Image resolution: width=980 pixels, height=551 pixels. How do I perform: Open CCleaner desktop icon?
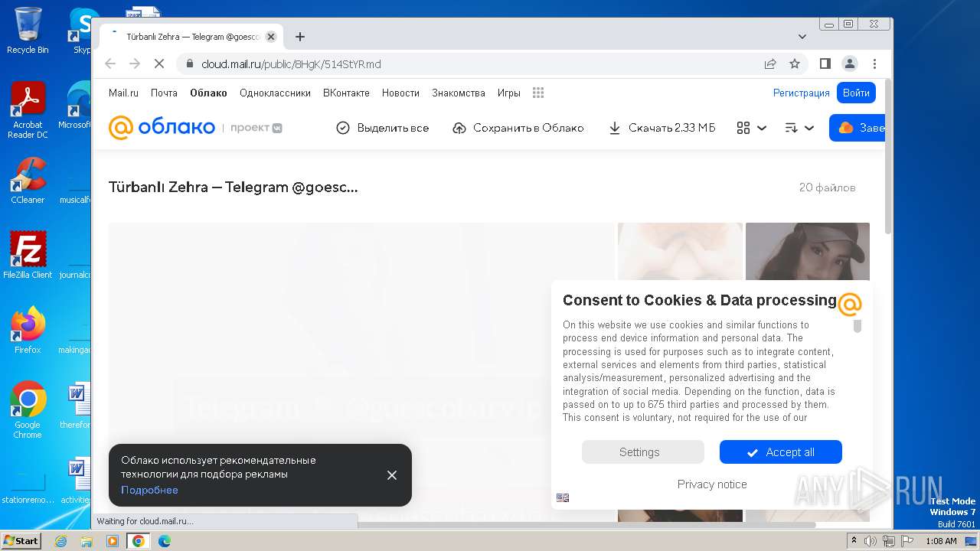(28, 181)
